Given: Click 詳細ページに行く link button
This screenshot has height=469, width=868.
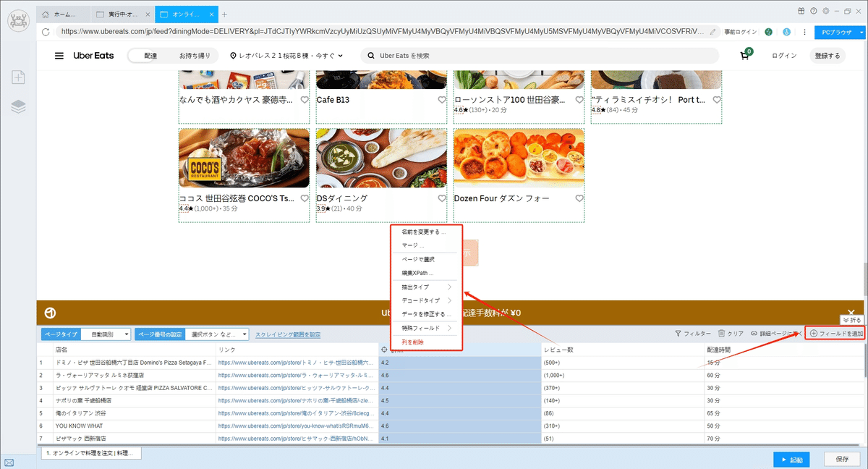Looking at the screenshot, I should [776, 334].
